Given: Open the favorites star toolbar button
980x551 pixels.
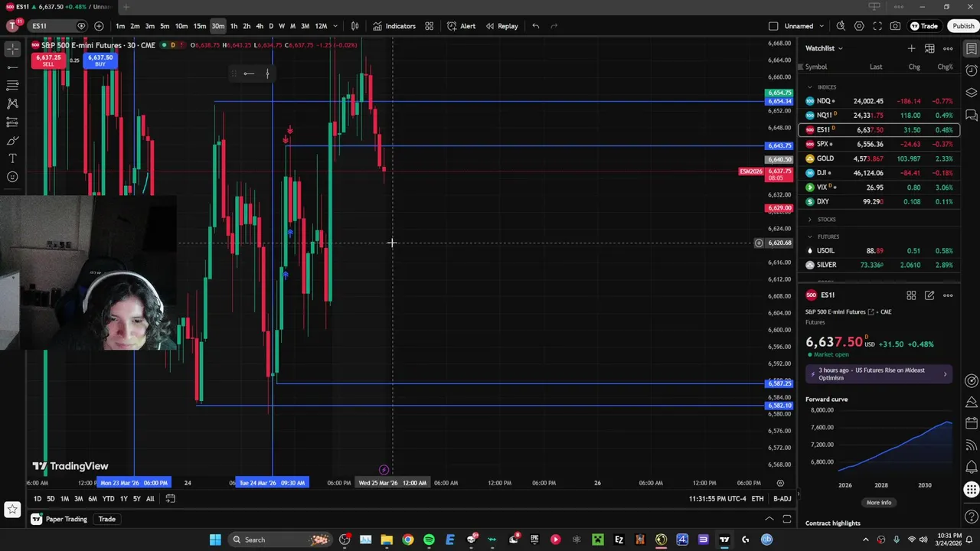Looking at the screenshot, I should [x=11, y=509].
